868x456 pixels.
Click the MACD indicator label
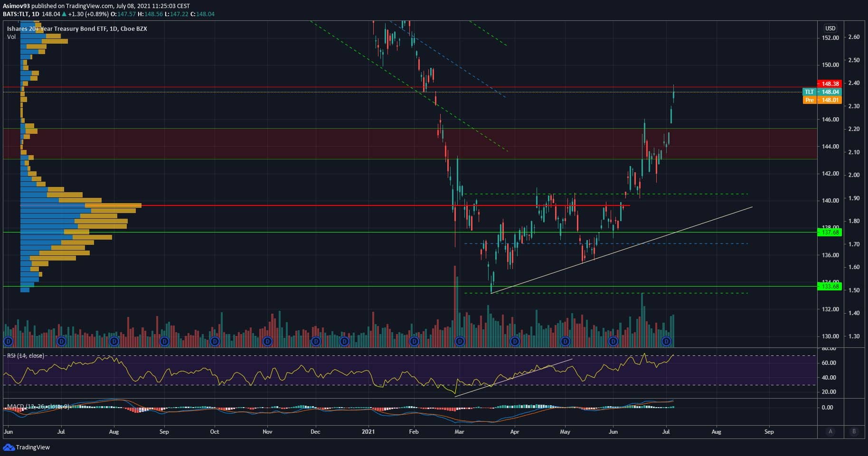coord(38,407)
